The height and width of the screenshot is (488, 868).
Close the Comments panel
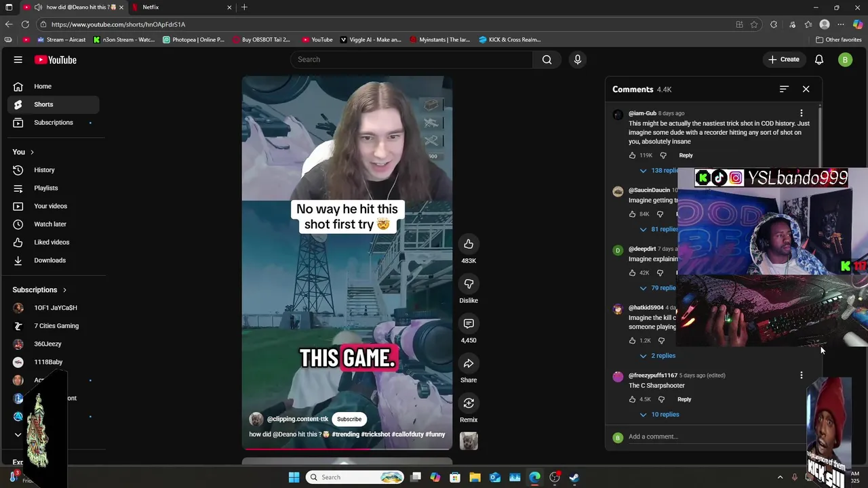[x=806, y=89]
